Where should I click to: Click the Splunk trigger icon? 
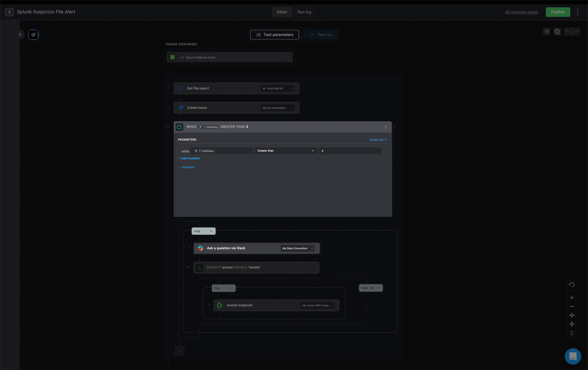coord(173,57)
